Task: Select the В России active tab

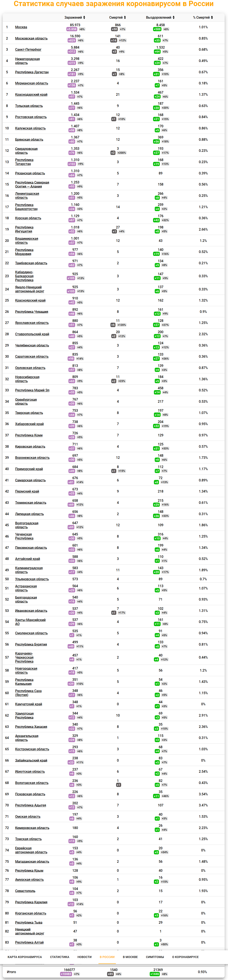Action: [x=107, y=957]
